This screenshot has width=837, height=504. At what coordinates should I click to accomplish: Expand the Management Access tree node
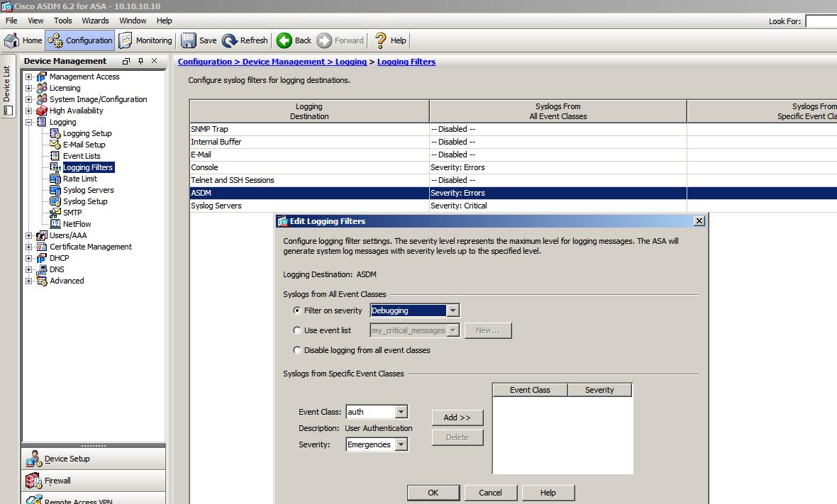(29, 77)
